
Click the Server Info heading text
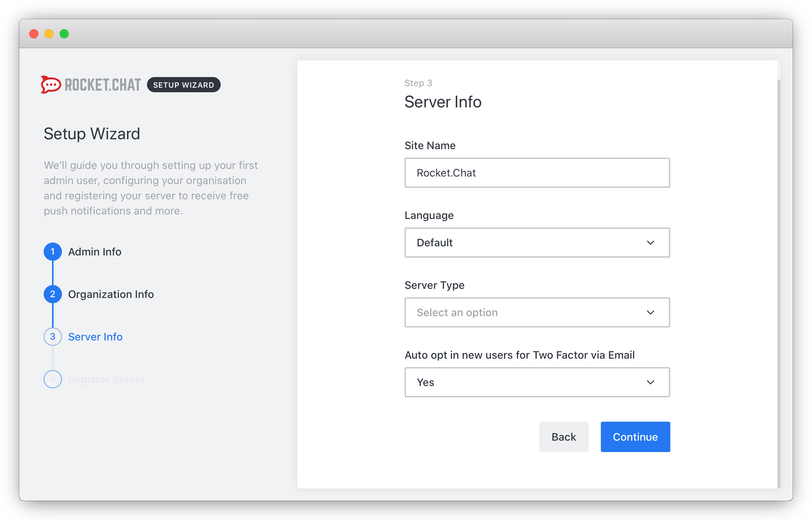click(x=443, y=102)
